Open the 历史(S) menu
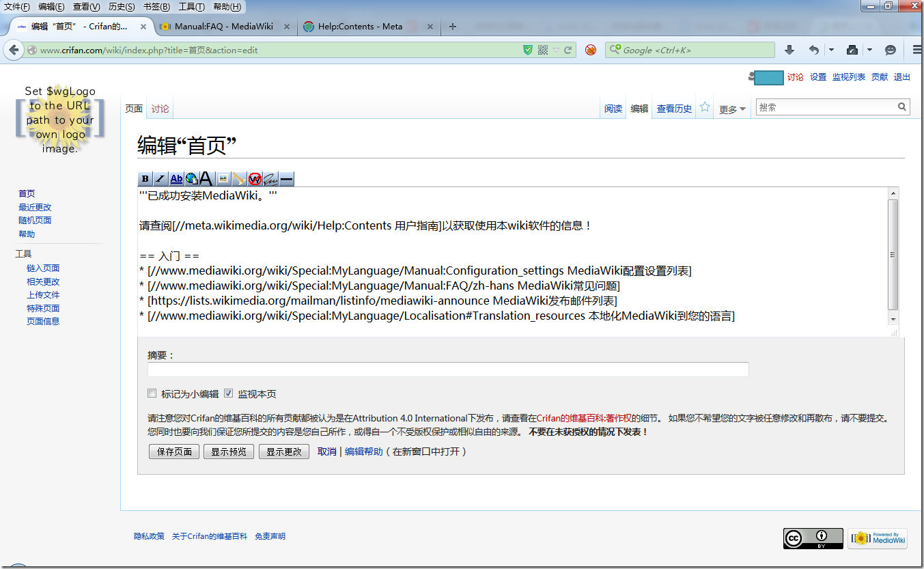The height and width of the screenshot is (569, 924). [x=122, y=7]
